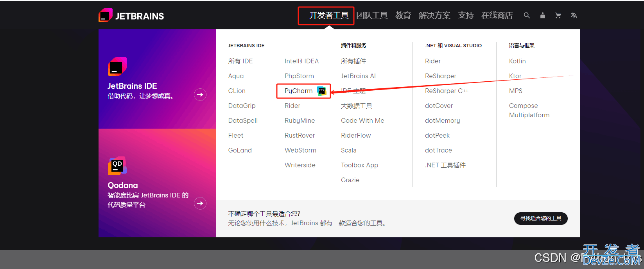Open the dotCover link
The image size is (644, 269).
439,106
